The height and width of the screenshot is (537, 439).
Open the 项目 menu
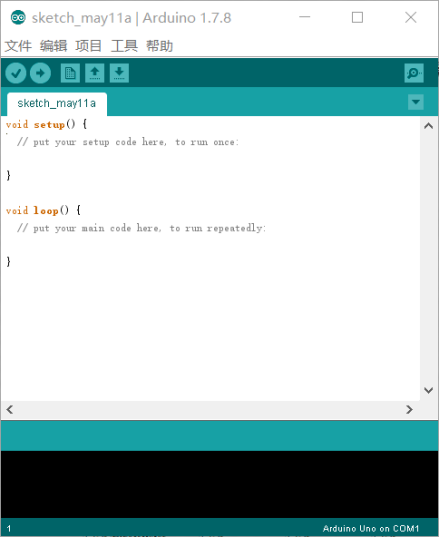pyautogui.click(x=88, y=46)
